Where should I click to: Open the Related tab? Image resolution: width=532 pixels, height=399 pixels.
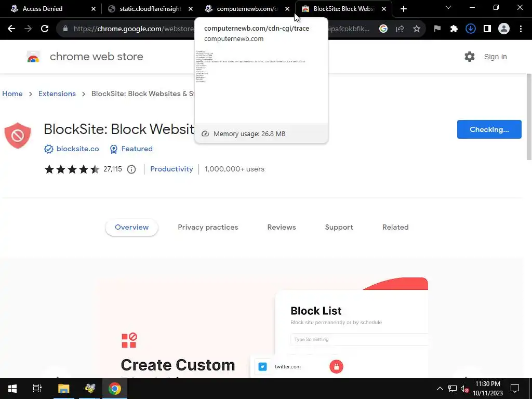[395, 228]
